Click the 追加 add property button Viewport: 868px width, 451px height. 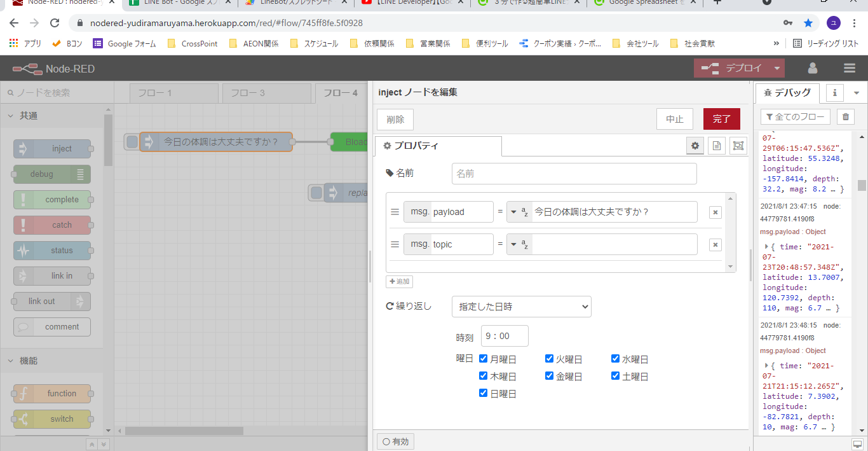click(399, 281)
